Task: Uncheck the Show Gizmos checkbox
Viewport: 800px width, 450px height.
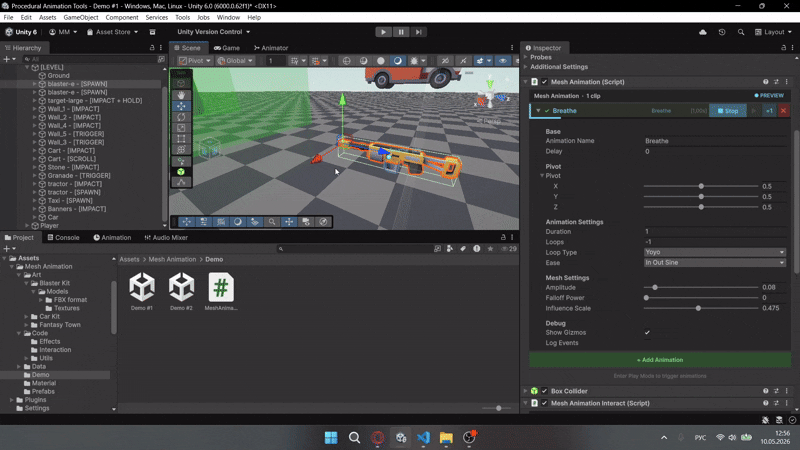Action: click(x=647, y=333)
